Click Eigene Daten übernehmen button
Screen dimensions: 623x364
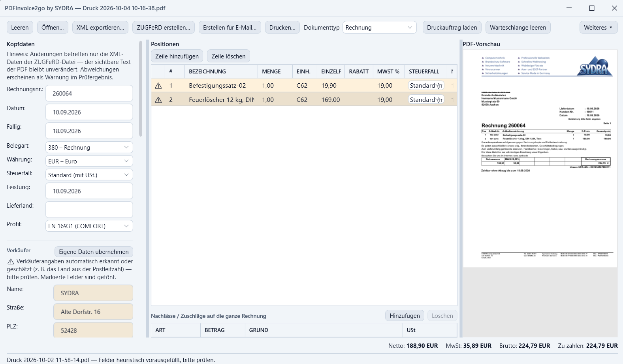tap(94, 252)
